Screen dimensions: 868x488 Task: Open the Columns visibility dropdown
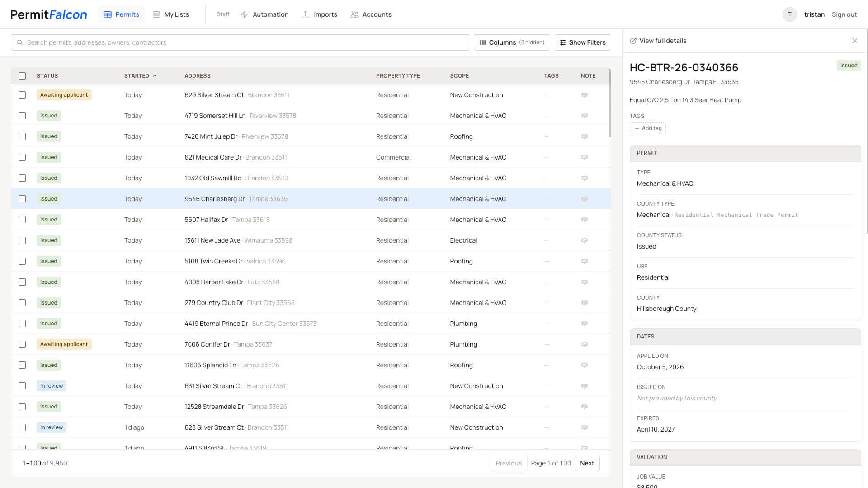(512, 42)
